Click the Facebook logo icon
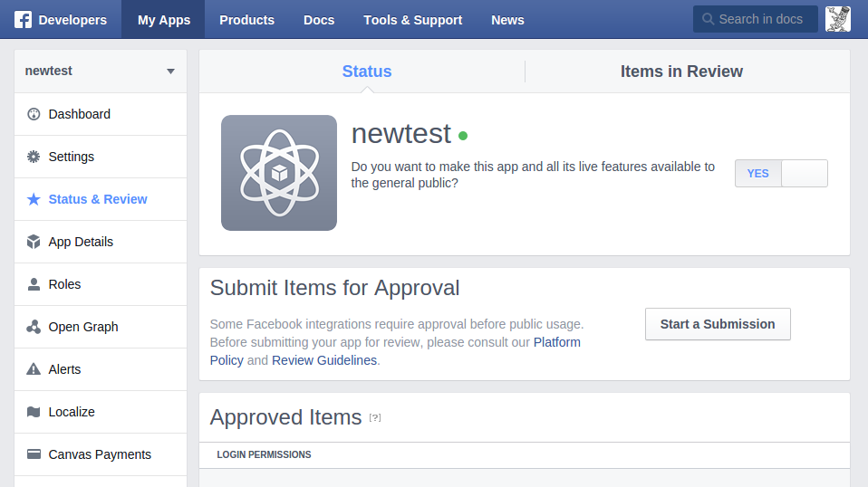This screenshot has height=487, width=868. coord(23,20)
